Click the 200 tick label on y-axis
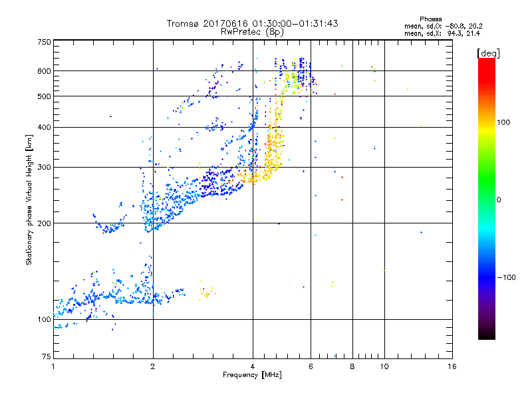This screenshot has height=399, width=532. (x=44, y=223)
